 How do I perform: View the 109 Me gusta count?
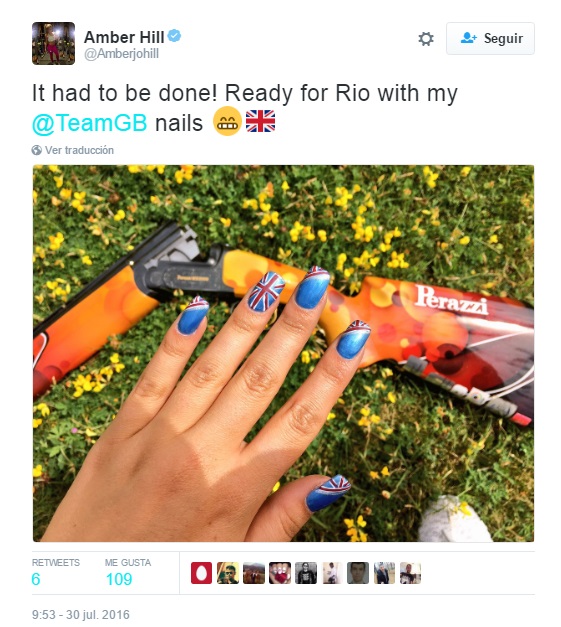(x=119, y=579)
